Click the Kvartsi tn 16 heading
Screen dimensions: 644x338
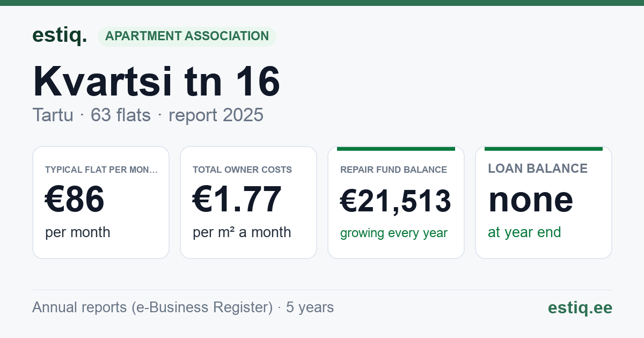(x=157, y=82)
